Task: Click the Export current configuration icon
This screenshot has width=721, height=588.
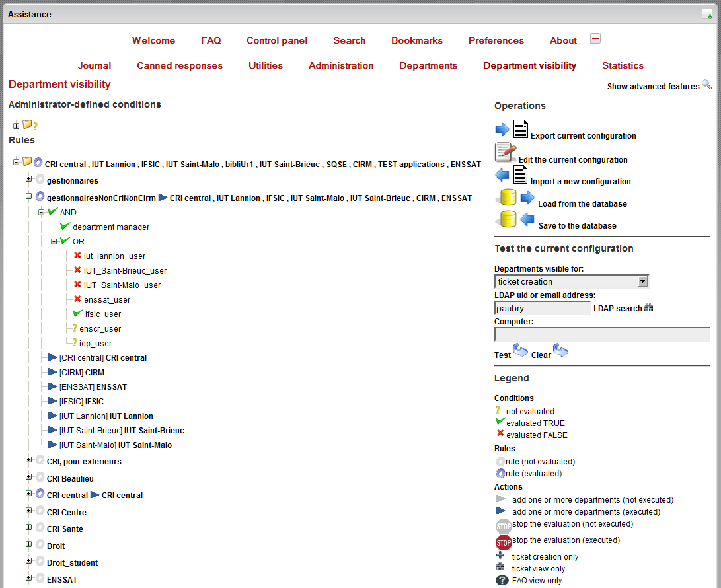Action: [x=512, y=130]
